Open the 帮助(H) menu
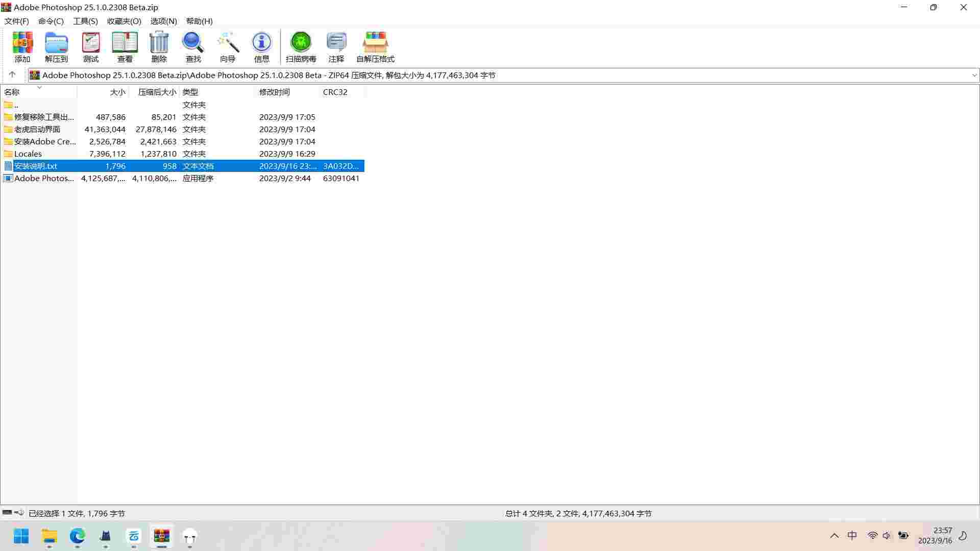This screenshot has height=551, width=980. [x=199, y=21]
